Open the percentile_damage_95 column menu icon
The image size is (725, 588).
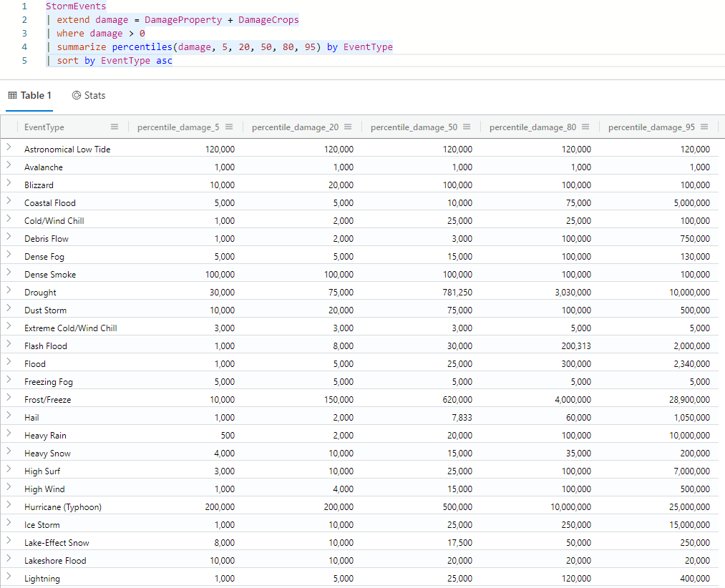[x=704, y=127]
